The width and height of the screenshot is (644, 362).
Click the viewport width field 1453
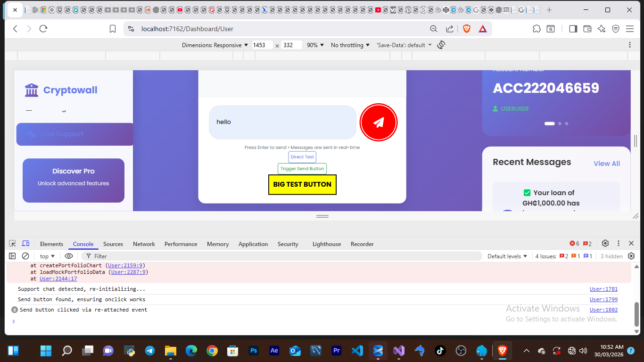(x=262, y=45)
